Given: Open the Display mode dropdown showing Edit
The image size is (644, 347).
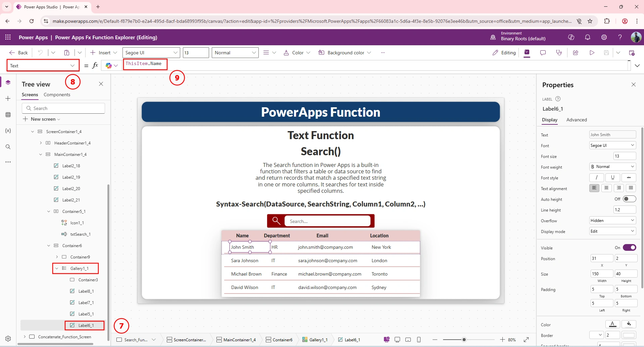Looking at the screenshot, I should tap(613, 231).
